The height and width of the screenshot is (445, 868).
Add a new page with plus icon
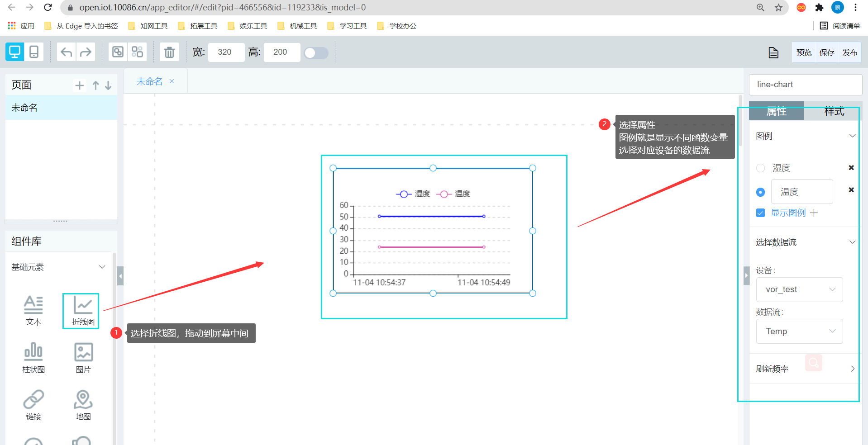point(80,85)
